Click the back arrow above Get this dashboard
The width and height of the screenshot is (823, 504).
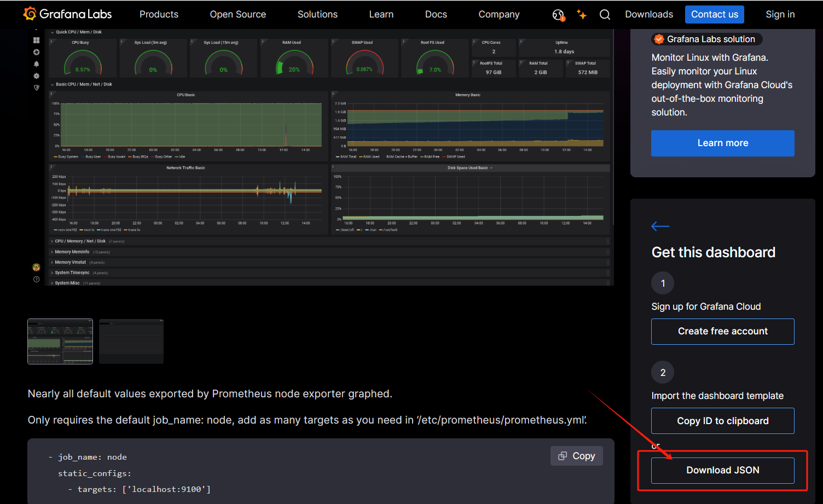[660, 226]
